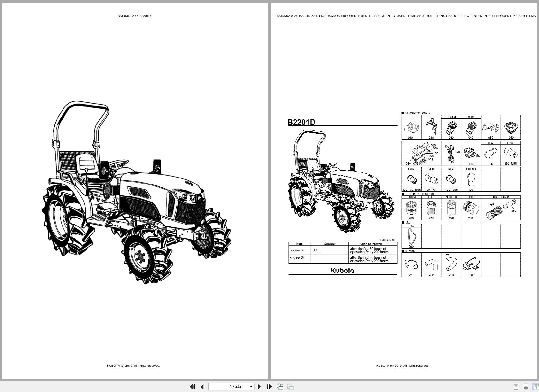This screenshot has height=392, width=539.
Task: Click the second Engine Oil table row label
Action: [297, 258]
